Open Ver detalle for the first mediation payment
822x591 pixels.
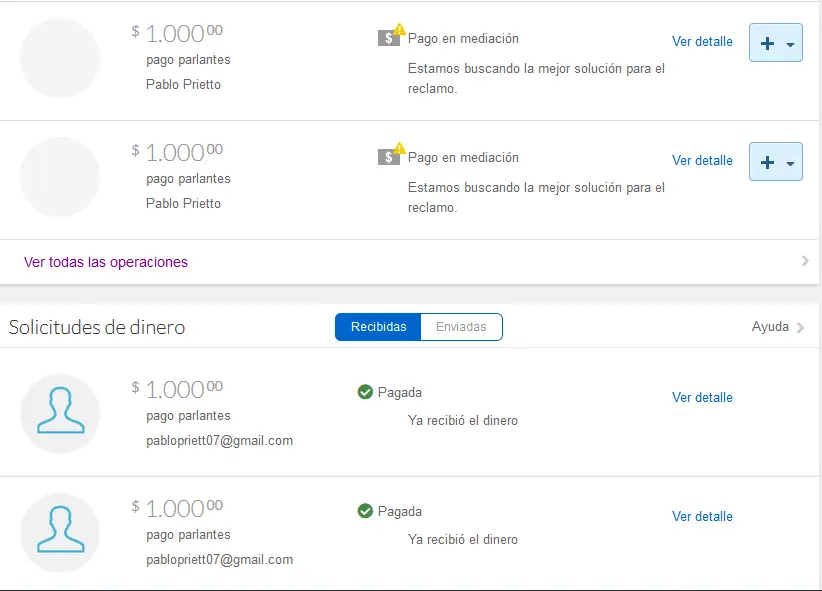click(702, 41)
